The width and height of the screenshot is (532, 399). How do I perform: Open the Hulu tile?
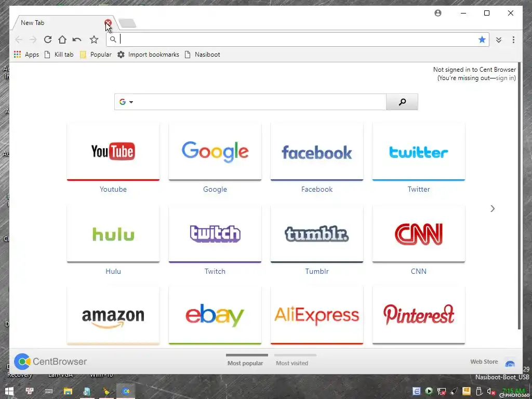coord(113,234)
